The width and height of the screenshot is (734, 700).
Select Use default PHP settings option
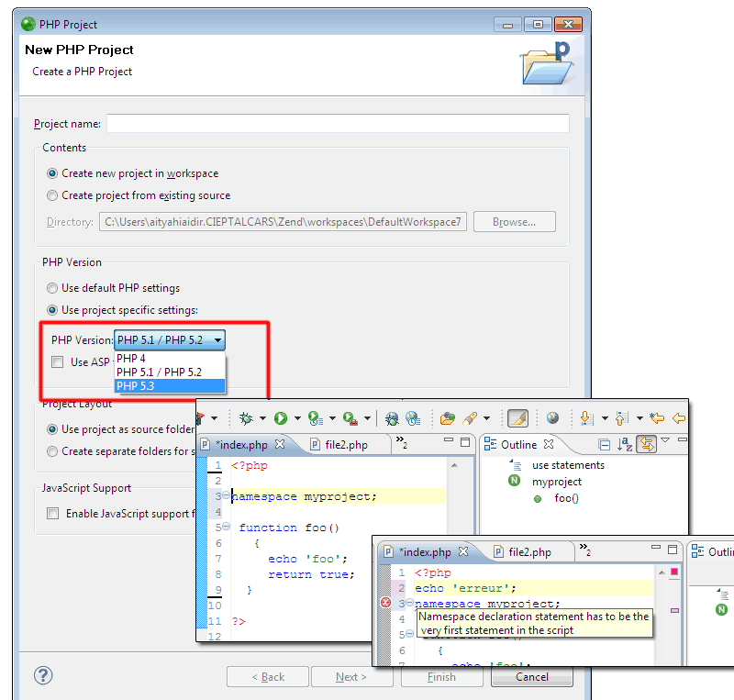52,288
